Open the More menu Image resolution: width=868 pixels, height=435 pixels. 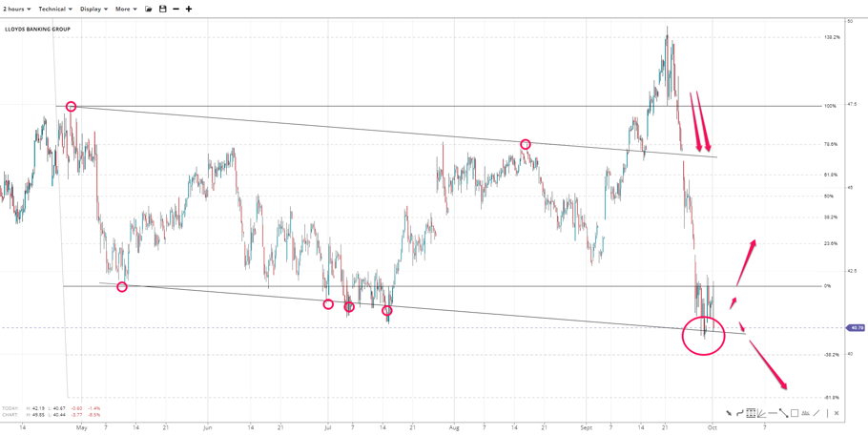pyautogui.click(x=125, y=9)
